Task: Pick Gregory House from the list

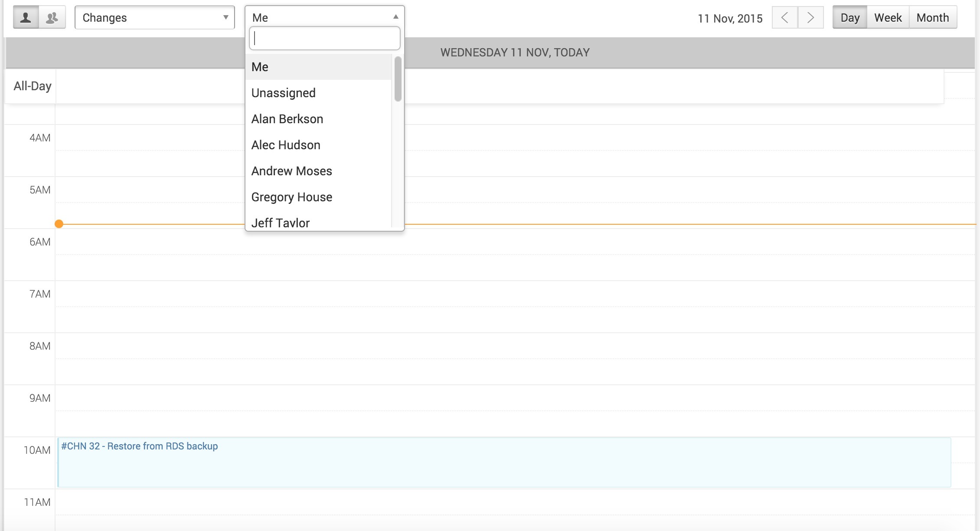Action: point(318,197)
